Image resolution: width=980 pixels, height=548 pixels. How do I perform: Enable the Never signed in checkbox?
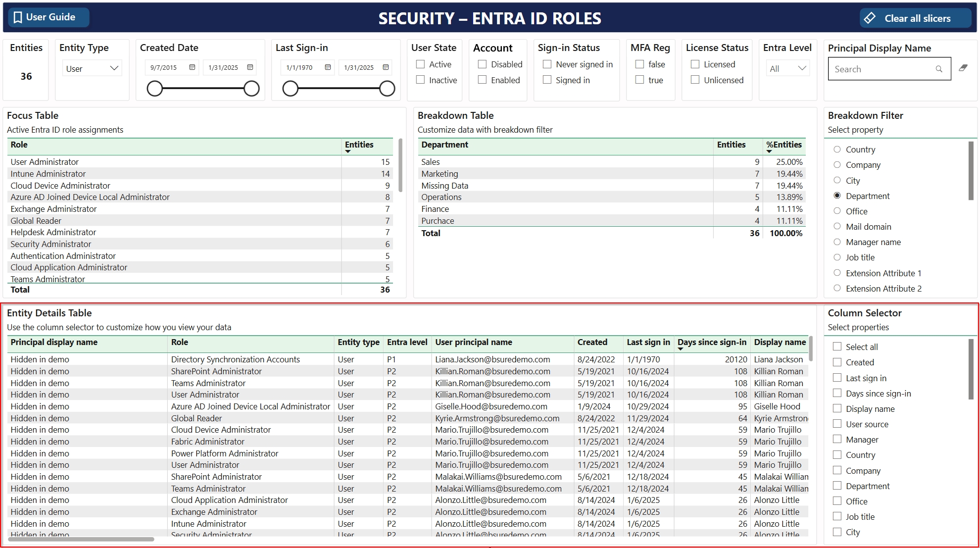click(547, 64)
